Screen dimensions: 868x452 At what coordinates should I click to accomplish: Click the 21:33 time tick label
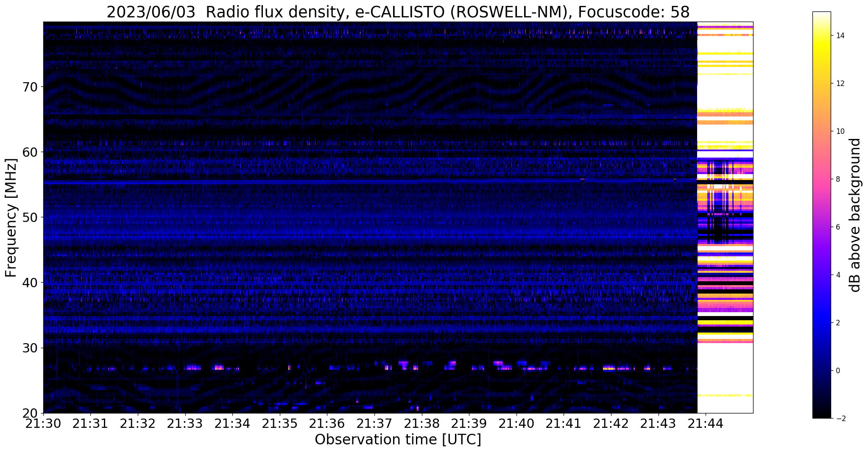pyautogui.click(x=185, y=423)
